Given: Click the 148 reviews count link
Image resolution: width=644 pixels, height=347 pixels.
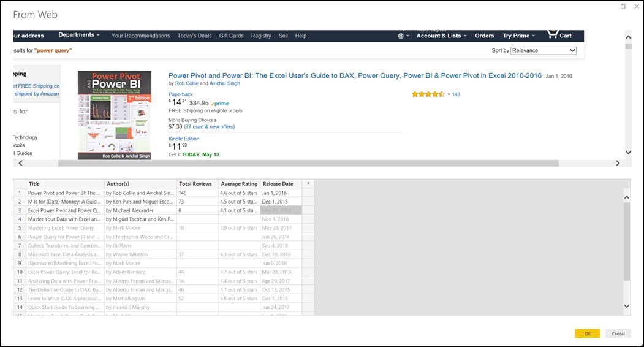Looking at the screenshot, I should (456, 94).
